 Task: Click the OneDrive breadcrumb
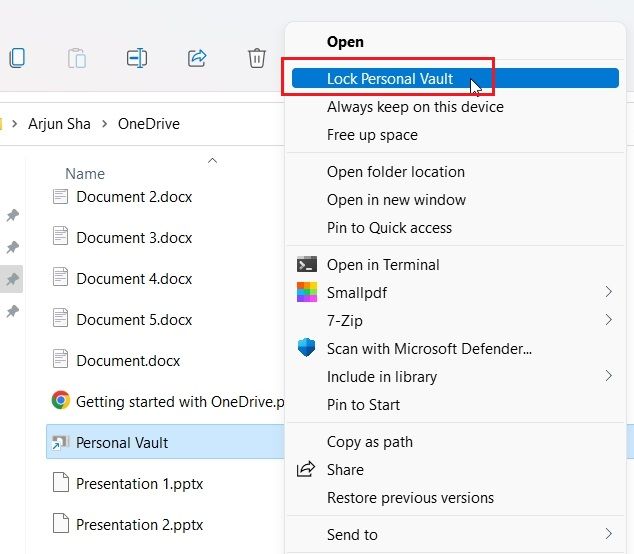149,124
